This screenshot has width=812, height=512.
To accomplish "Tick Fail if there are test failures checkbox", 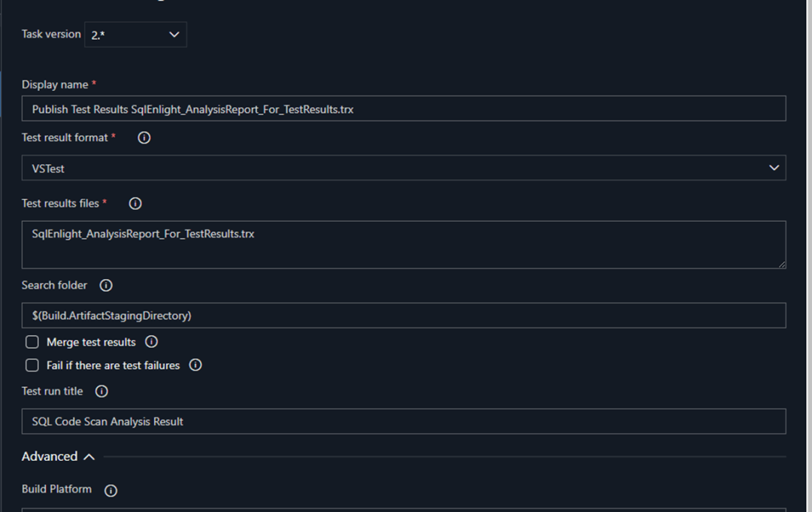I will coord(32,365).
